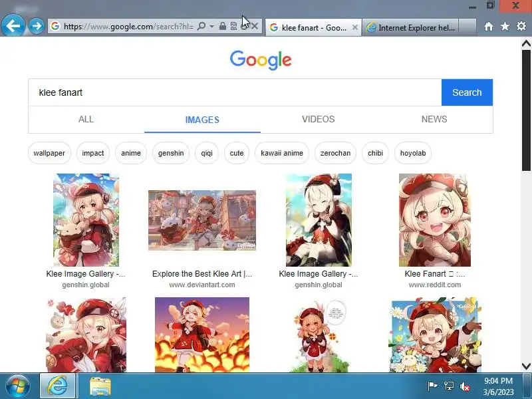Click the blue Search button
The height and width of the screenshot is (399, 532).
[467, 92]
